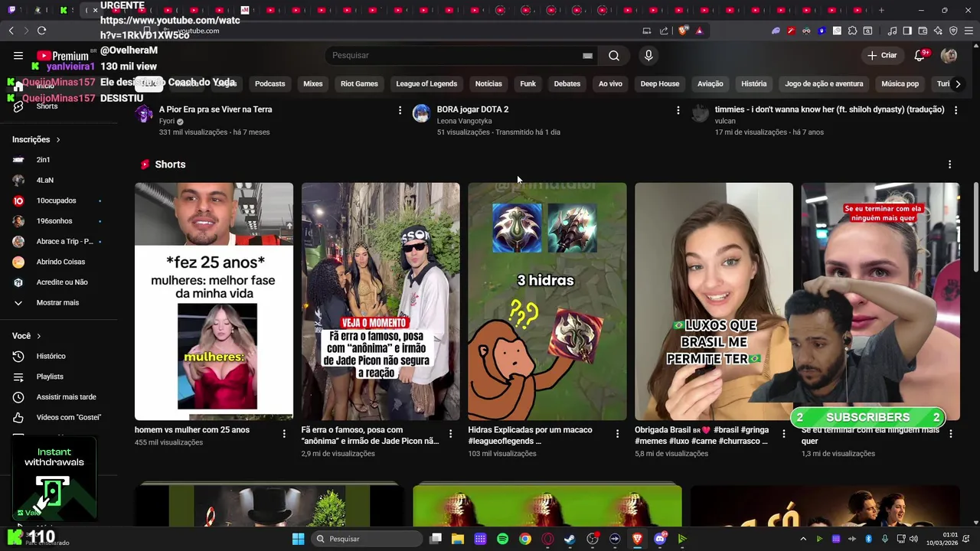Play the Fã erra o famoso short
The height and width of the screenshot is (551, 980).
(x=381, y=302)
